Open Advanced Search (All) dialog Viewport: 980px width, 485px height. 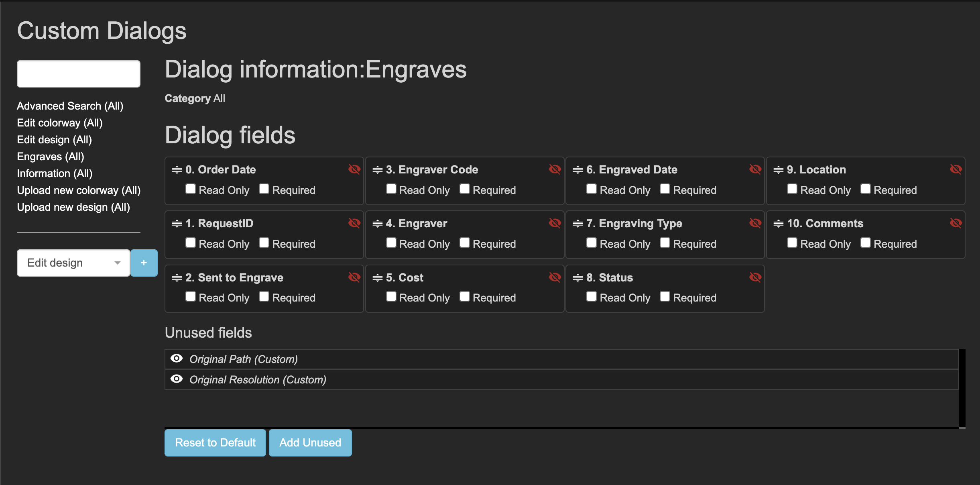tap(70, 106)
